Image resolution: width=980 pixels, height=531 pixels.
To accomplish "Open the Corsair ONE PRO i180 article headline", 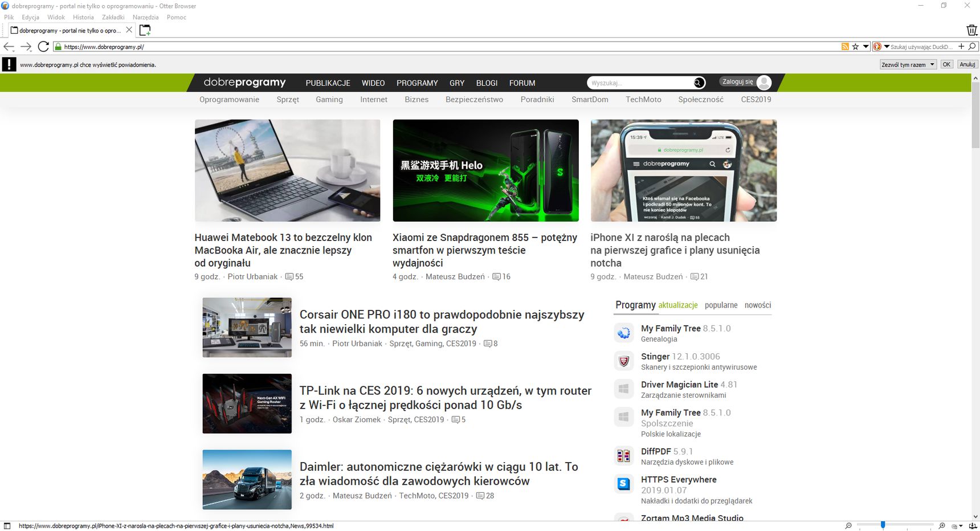I will [x=442, y=321].
